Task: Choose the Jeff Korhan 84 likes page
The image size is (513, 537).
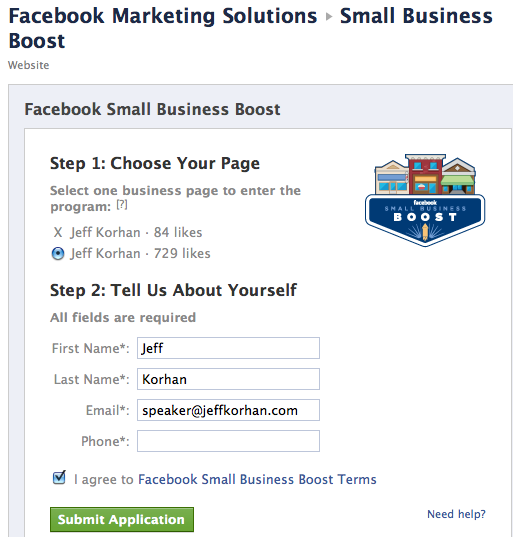Action: click(136, 232)
